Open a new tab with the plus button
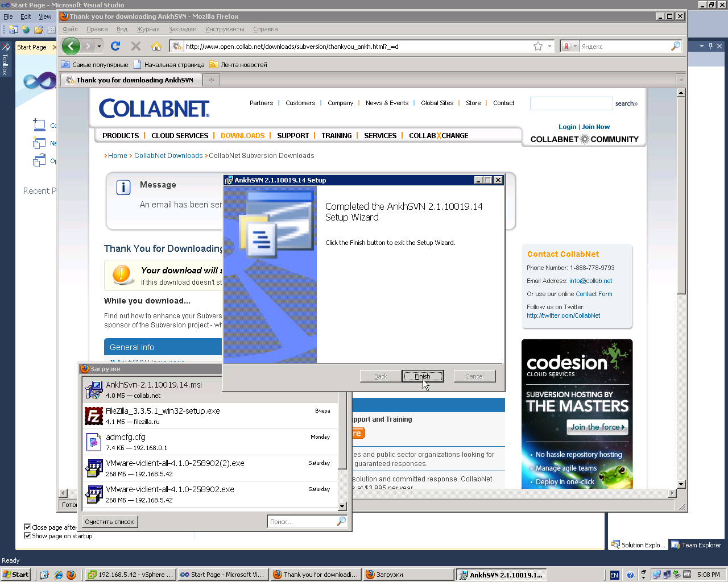The height and width of the screenshot is (582, 728). (211, 80)
